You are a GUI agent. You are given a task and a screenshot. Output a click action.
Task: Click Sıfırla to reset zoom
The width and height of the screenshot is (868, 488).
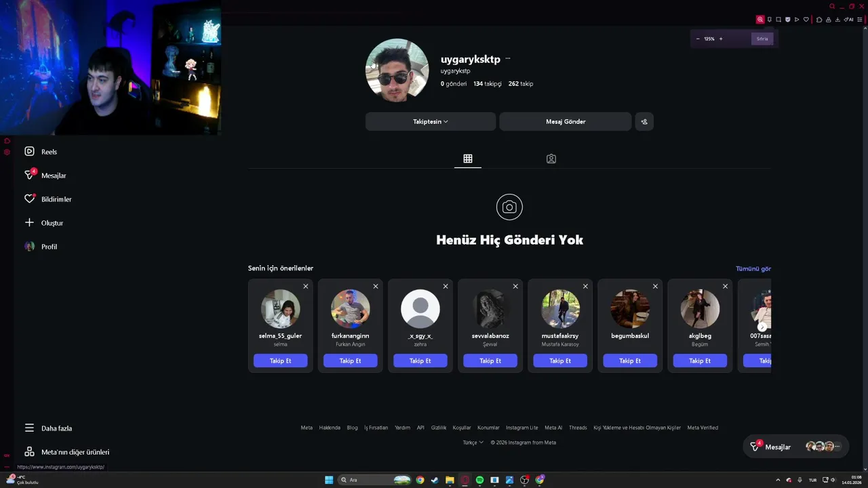[762, 39]
